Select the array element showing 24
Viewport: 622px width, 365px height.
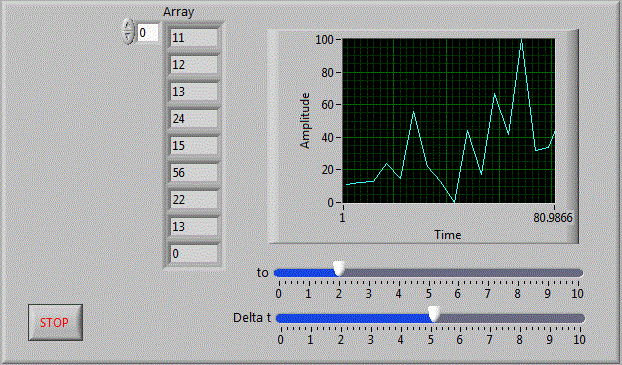pos(194,119)
